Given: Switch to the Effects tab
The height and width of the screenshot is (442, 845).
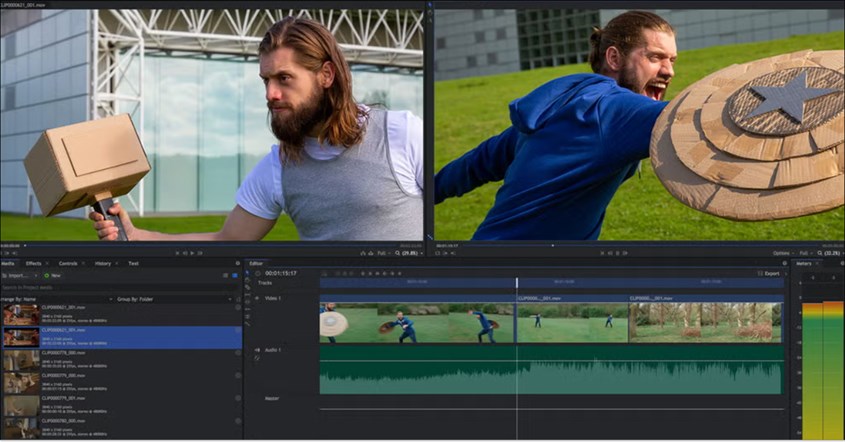Looking at the screenshot, I should (33, 263).
